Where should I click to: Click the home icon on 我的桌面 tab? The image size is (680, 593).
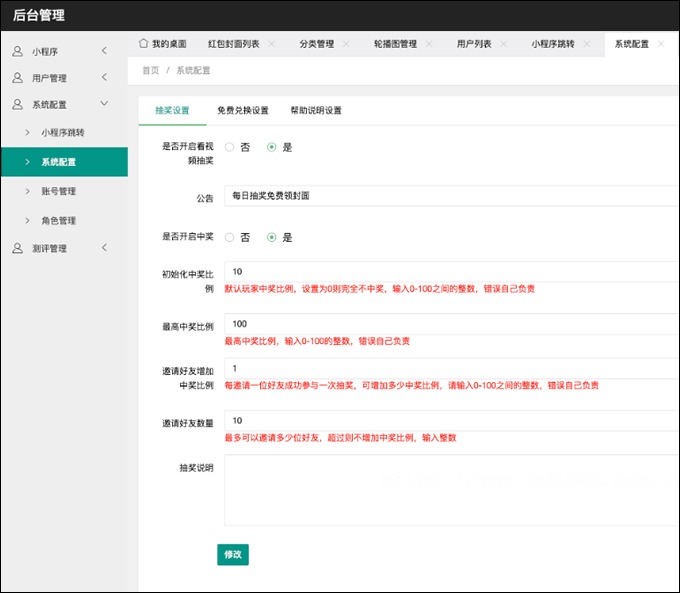click(x=144, y=43)
